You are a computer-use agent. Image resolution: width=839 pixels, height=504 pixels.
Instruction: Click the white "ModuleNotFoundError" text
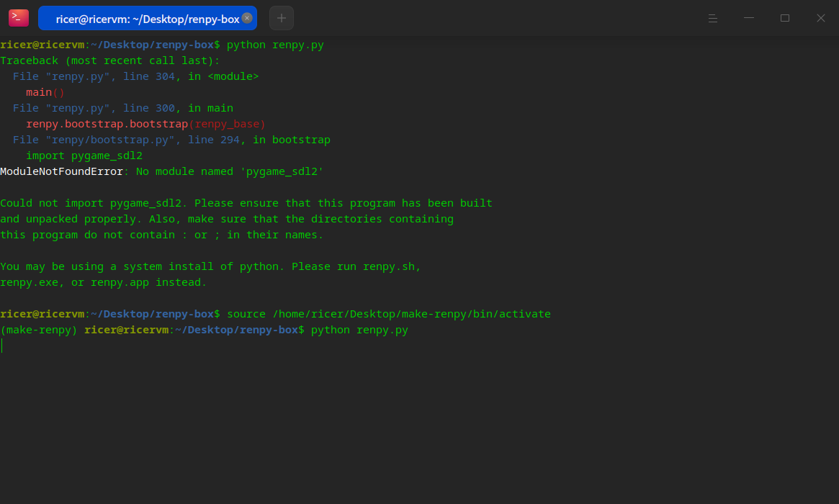pyautogui.click(x=61, y=172)
